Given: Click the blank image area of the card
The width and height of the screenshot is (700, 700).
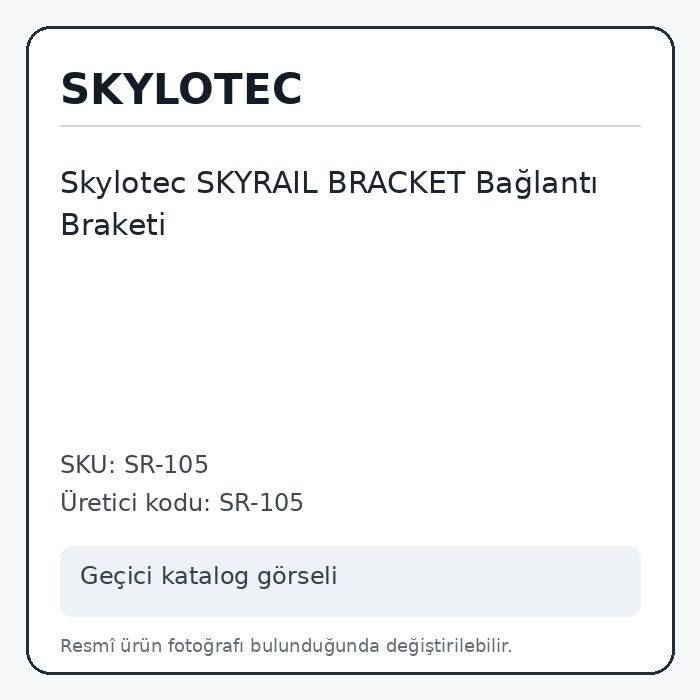Looking at the screenshot, I should click(350, 344).
